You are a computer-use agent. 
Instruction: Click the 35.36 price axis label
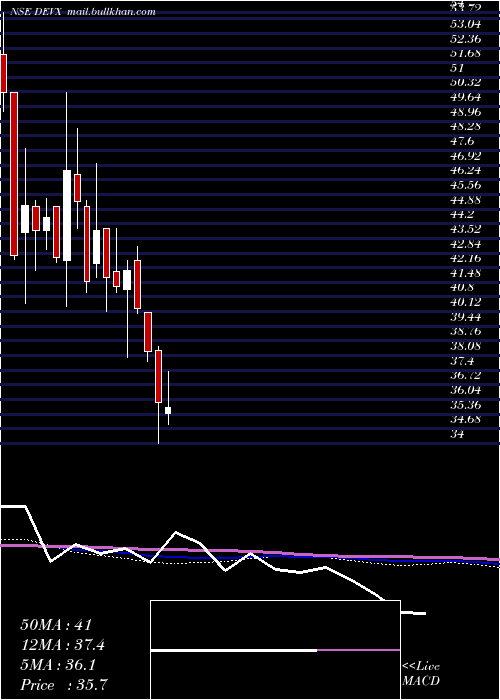click(x=464, y=405)
